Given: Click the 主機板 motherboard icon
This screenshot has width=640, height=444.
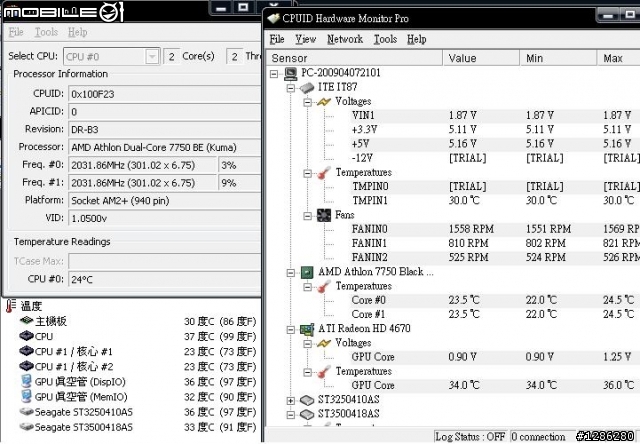Looking at the screenshot, I should coord(27,321).
